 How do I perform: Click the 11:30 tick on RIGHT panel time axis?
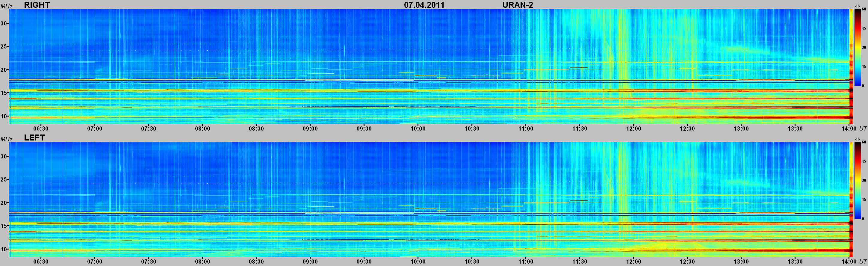(580, 129)
